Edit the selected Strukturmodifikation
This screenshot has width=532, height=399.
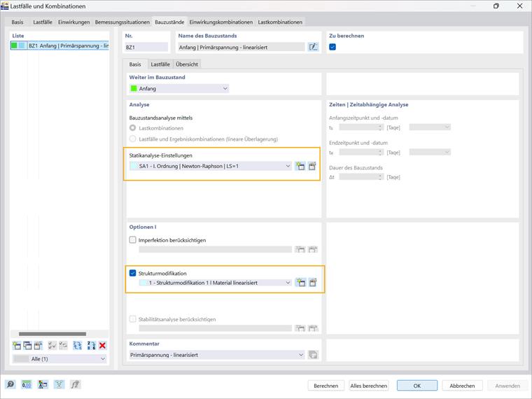coord(313,282)
